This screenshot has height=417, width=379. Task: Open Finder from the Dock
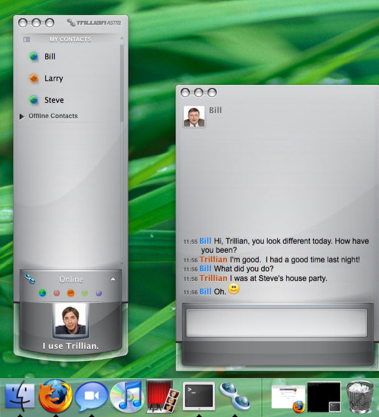(20, 397)
